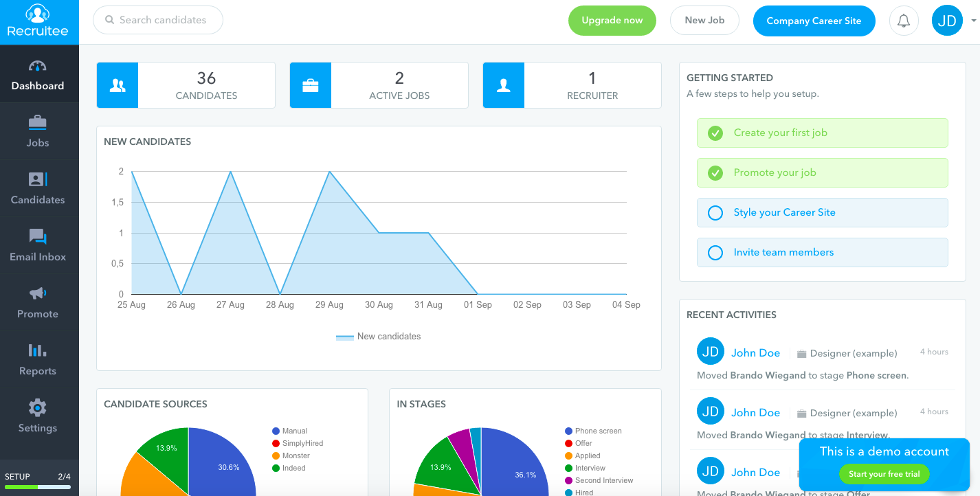Open Email Inbox in the sidebar
Screen dimensions: 980x496
39,245
